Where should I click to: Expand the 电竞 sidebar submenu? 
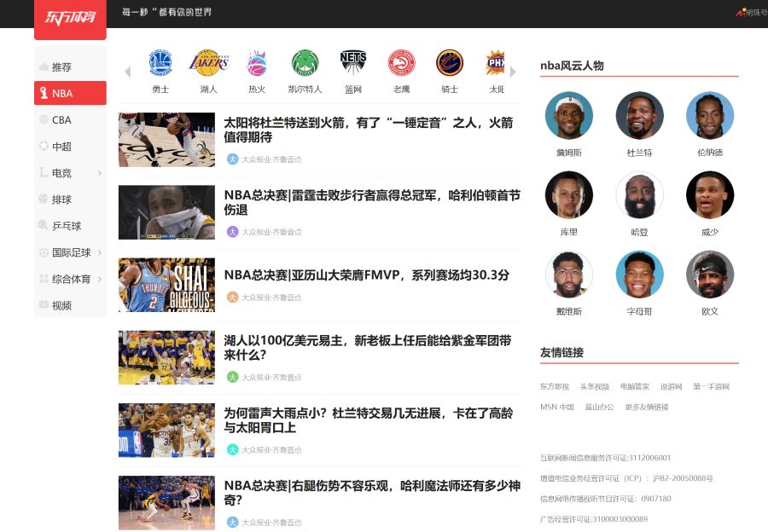pos(101,172)
